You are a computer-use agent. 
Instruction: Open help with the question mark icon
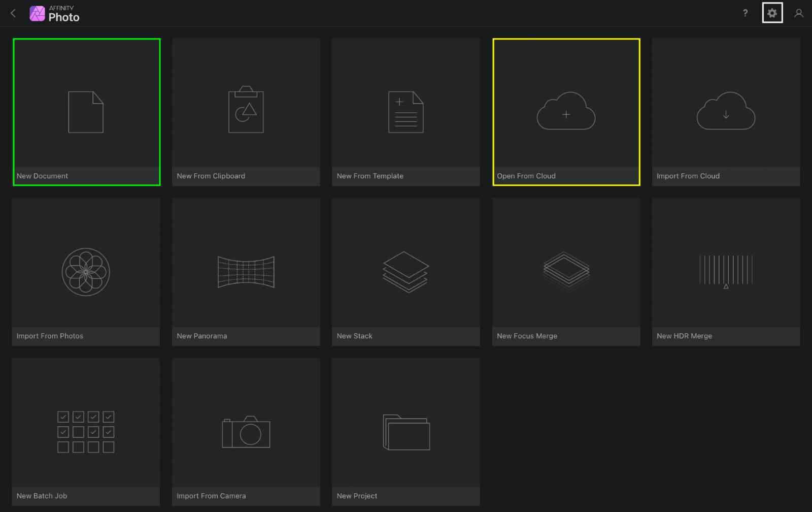coord(745,13)
